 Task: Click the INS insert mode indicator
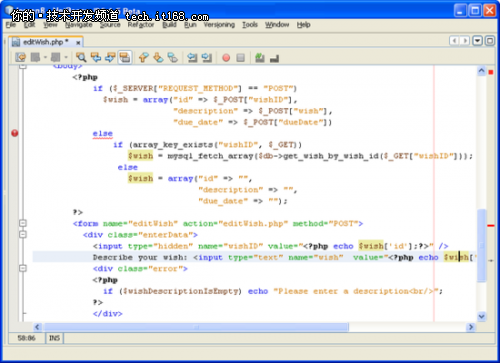(54, 338)
